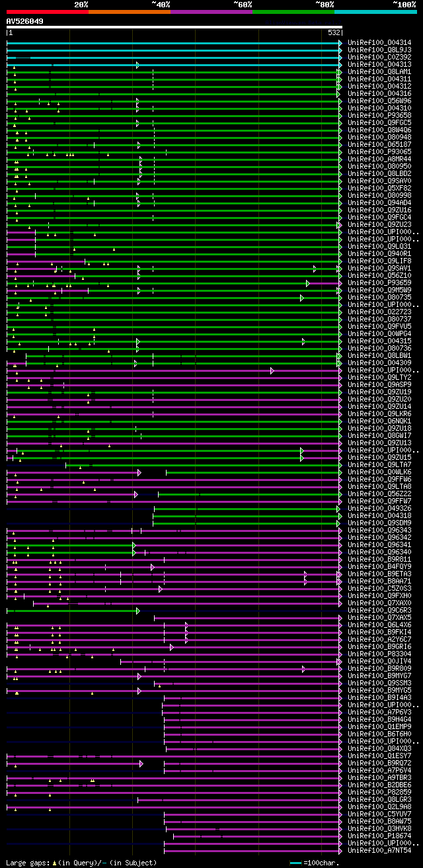This screenshot has height=868, width=423.
Task: Select hit UniRef100_Q56Z22
Action: click(379, 494)
